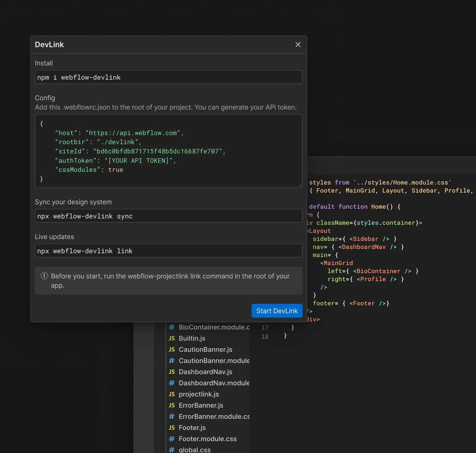Viewport: 476px width, 453px height.
Task: Click JS icon next to Builtin.js
Action: (172, 338)
